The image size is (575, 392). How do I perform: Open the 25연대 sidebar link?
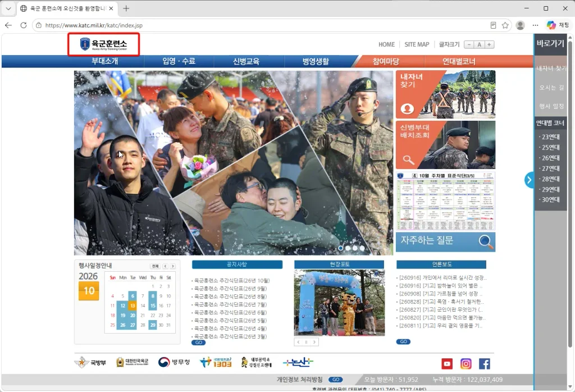click(x=550, y=147)
